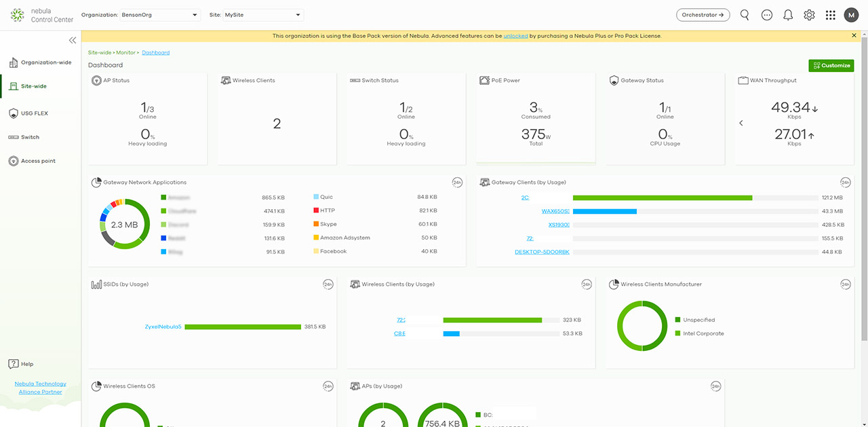This screenshot has width=868, height=427.
Task: Click 24h icon on Gateway Clients by Usage
Action: coord(846,182)
